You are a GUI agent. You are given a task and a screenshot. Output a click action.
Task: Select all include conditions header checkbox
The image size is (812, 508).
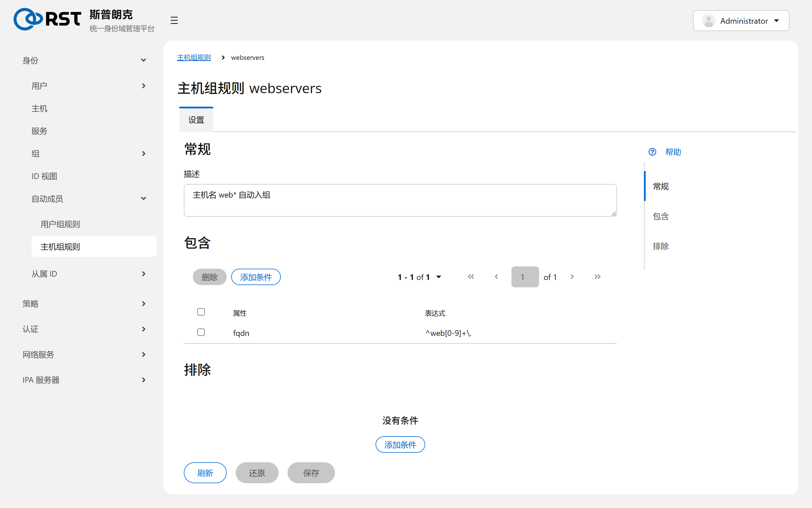pos(201,312)
